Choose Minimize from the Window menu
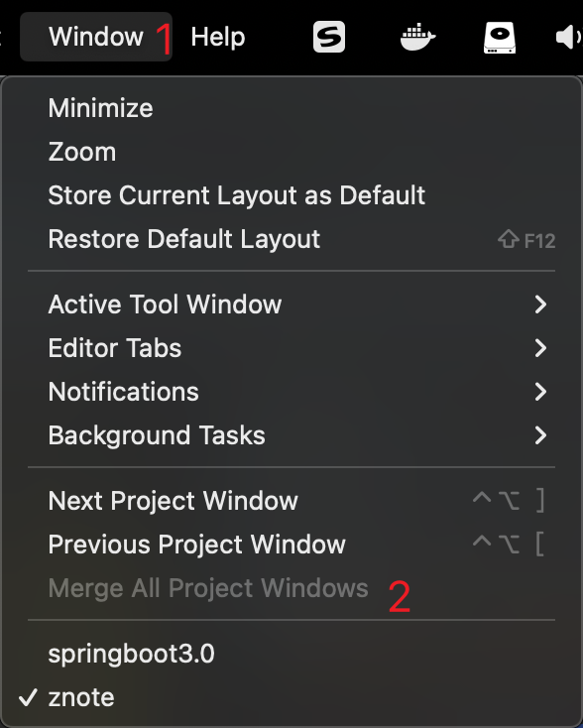583x728 pixels. [x=291, y=108]
